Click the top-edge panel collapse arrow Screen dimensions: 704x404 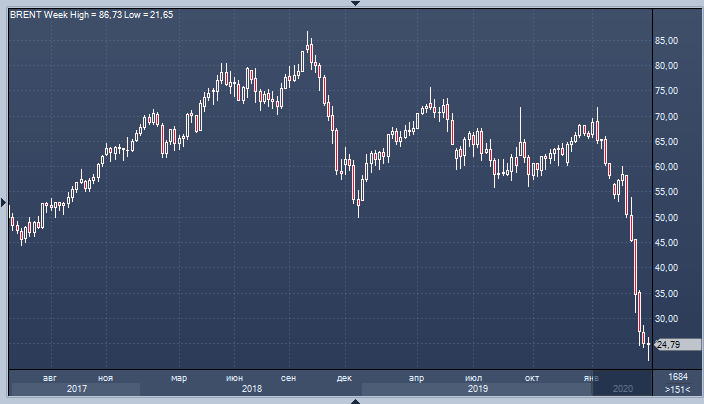[352, 4]
